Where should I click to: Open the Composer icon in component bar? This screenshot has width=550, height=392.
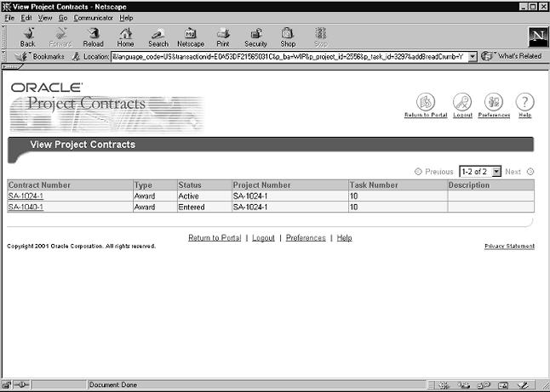coord(523,385)
